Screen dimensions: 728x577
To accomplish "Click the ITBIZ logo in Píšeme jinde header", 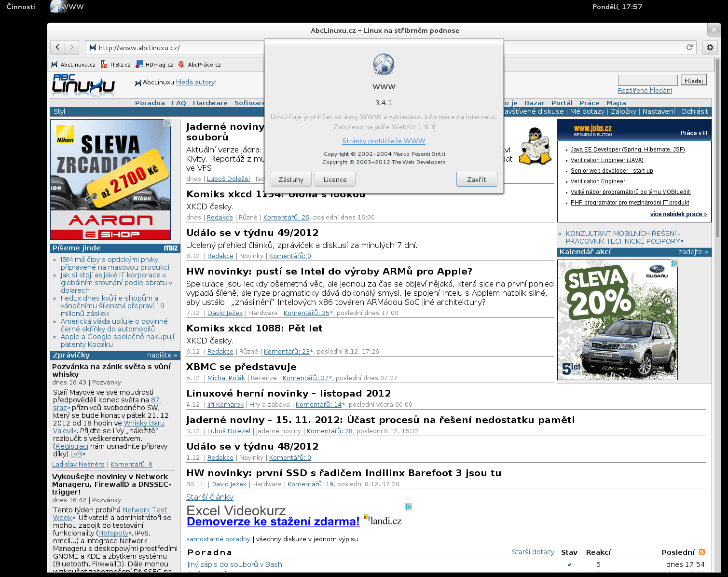I will click(x=171, y=248).
